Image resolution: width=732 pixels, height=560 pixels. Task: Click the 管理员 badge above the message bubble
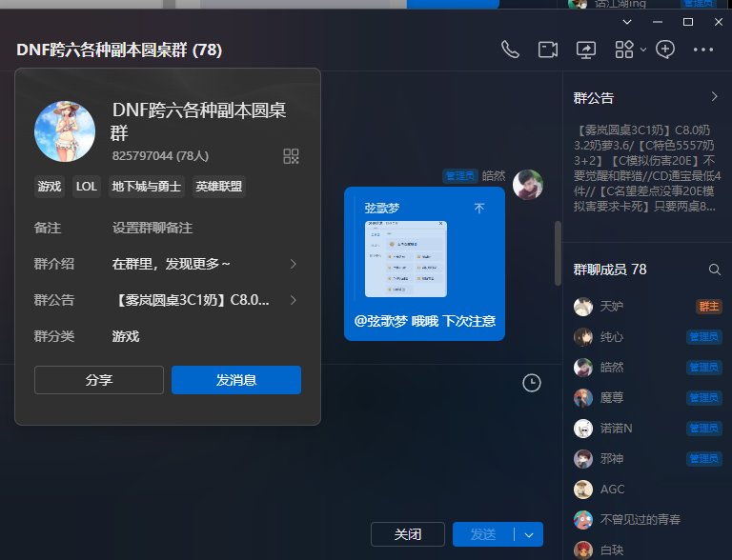pyautogui.click(x=459, y=176)
